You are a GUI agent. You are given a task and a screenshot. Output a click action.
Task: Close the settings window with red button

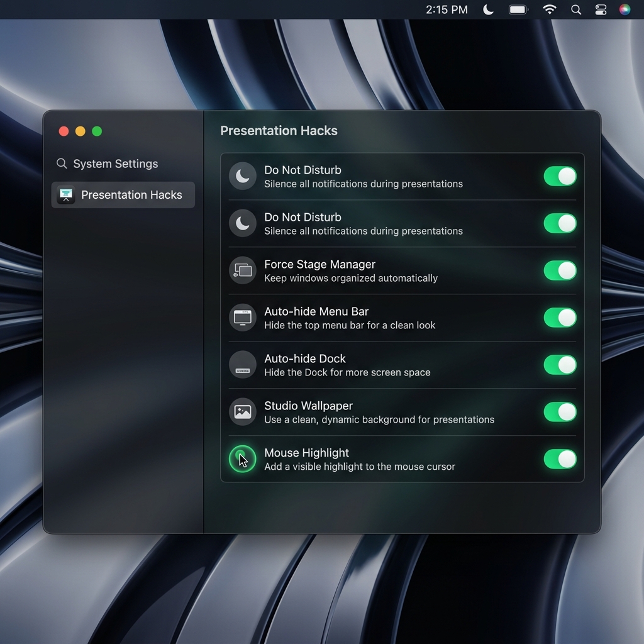(64, 131)
